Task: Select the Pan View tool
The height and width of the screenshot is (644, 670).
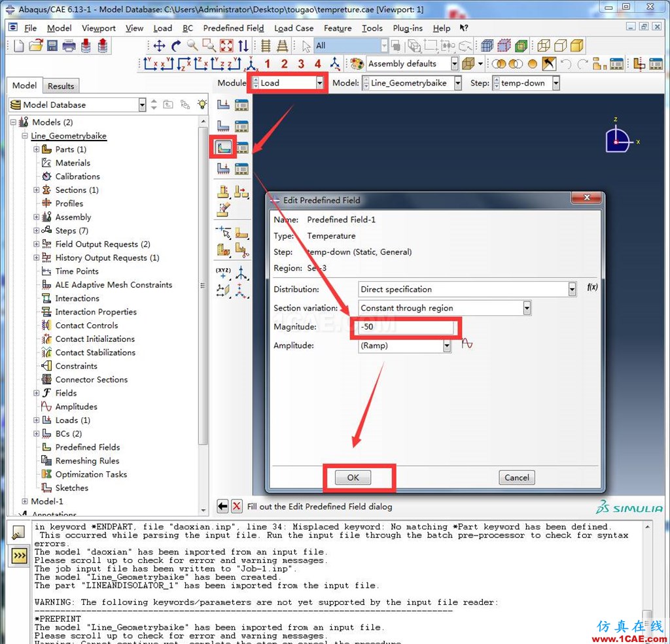Action: (160, 46)
